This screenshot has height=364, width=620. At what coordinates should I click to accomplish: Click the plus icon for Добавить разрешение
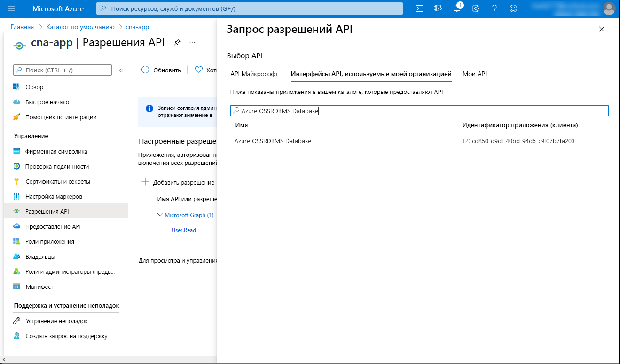(x=145, y=182)
